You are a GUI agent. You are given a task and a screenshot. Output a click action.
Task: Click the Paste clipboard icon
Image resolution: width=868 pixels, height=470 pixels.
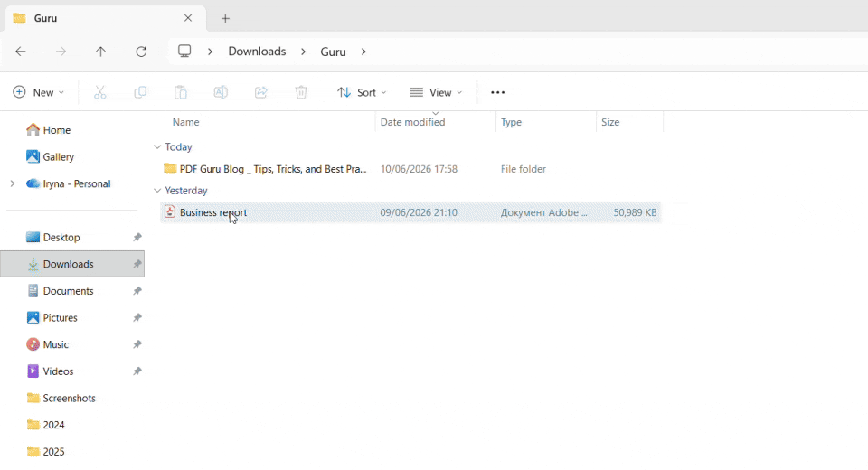(181, 92)
